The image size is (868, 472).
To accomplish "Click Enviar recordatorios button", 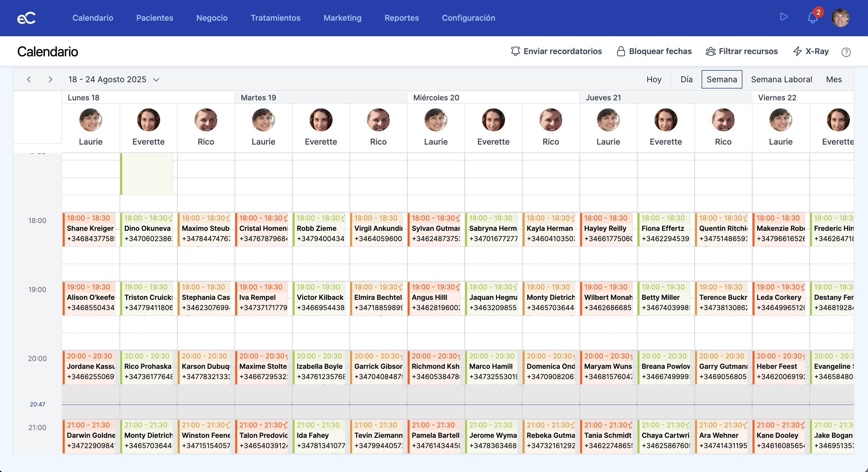I will click(556, 51).
